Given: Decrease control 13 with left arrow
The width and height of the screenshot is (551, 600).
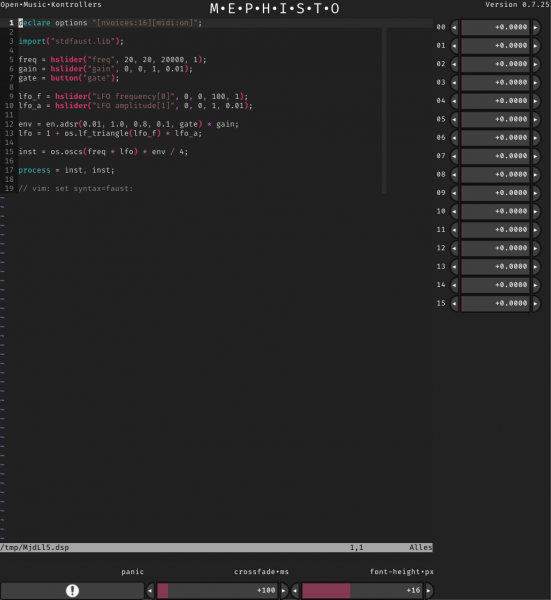Looking at the screenshot, I should 454,266.
